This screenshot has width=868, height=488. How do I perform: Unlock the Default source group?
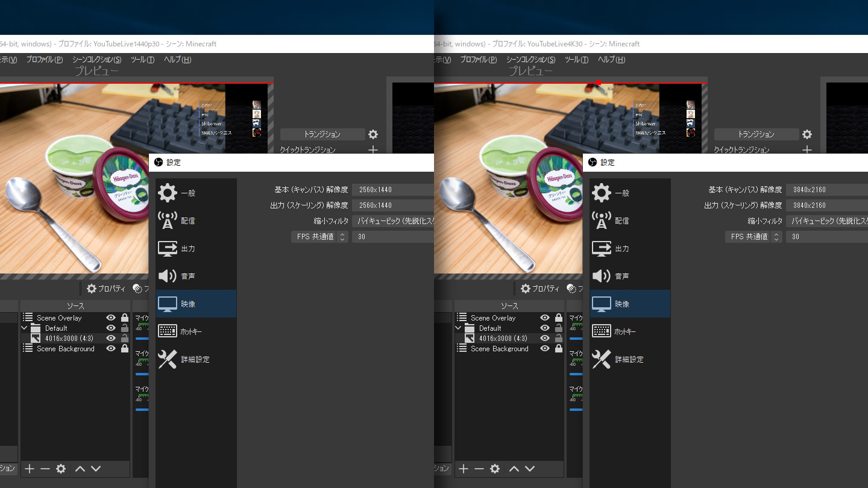124,328
